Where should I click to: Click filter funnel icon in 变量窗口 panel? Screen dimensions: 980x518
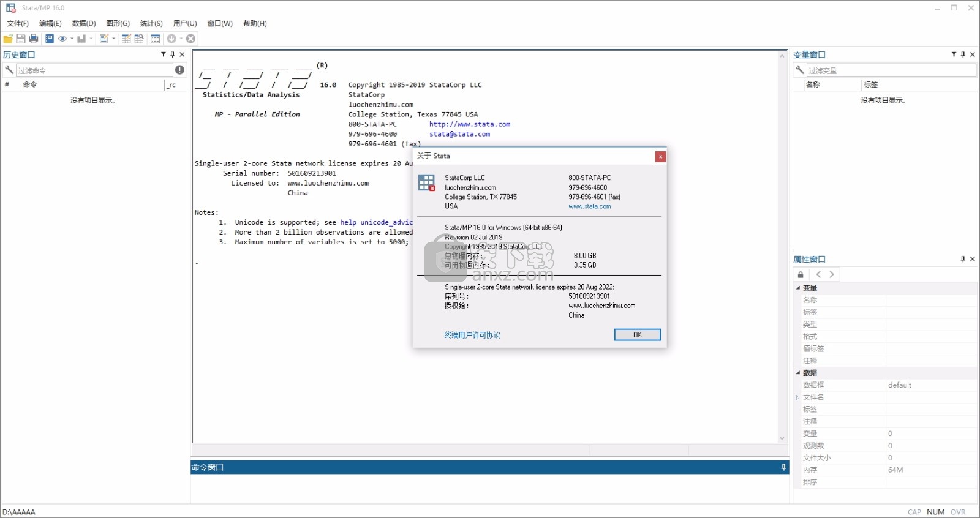[x=954, y=54]
